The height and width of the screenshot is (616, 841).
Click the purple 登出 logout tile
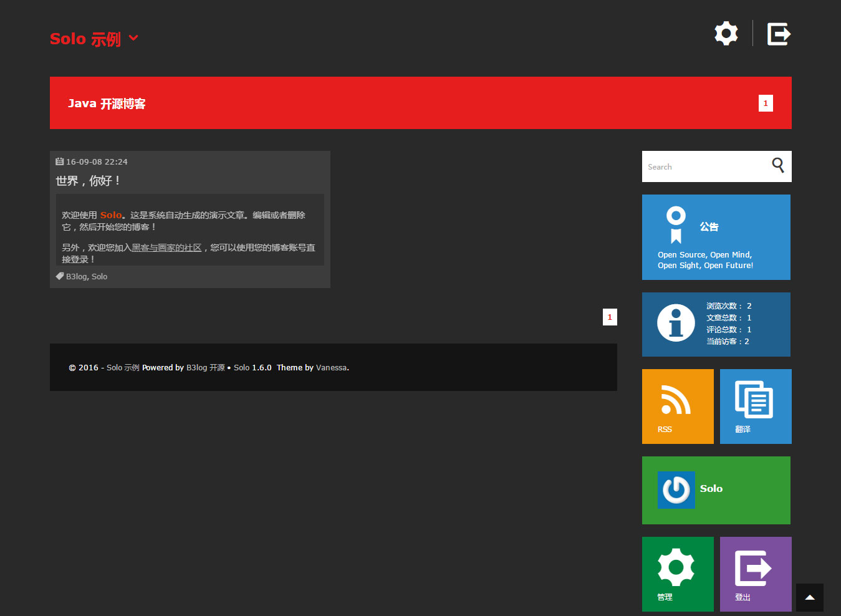click(756, 574)
